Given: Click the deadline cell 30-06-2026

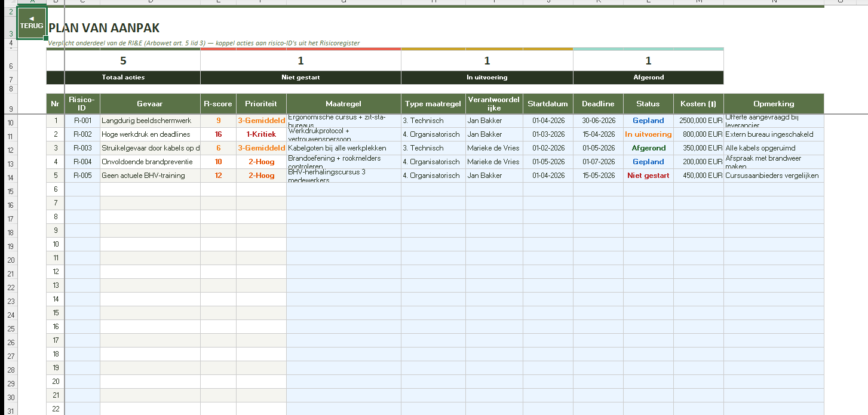Looking at the screenshot, I should [598, 121].
